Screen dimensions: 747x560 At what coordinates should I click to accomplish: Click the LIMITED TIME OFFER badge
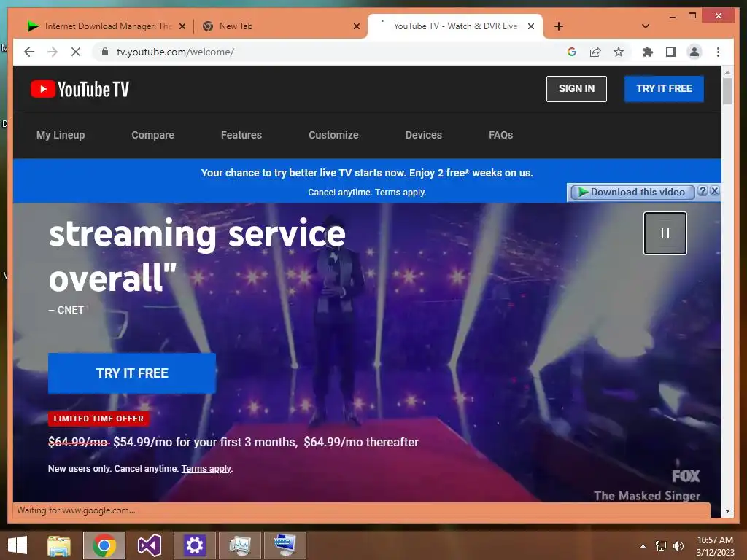click(x=98, y=419)
